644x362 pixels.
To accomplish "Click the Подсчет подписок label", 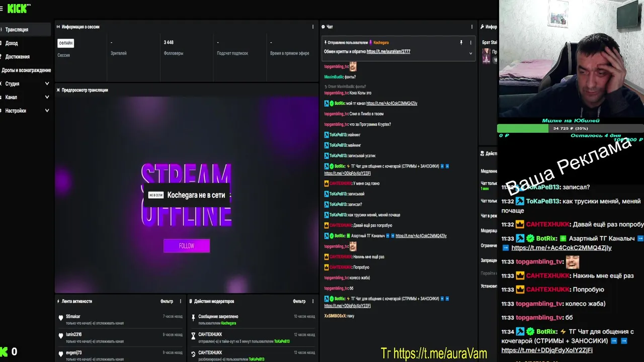I will pos(232,53).
